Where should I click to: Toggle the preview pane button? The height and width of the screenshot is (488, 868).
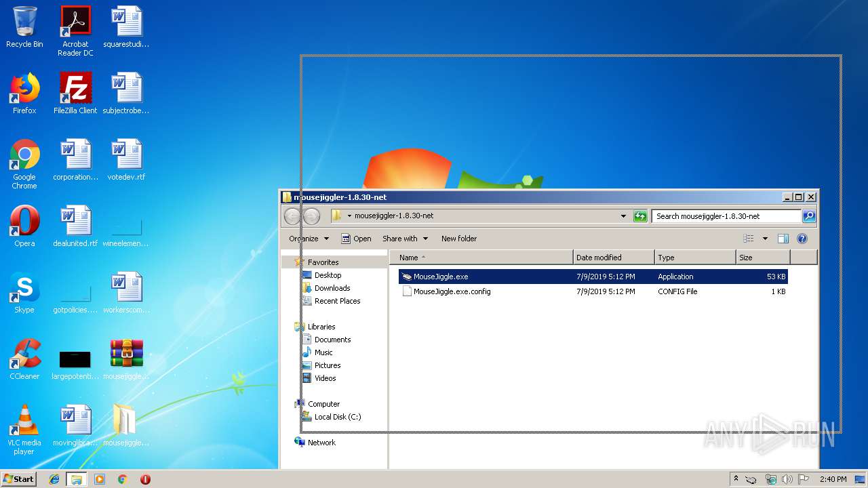pyautogui.click(x=783, y=239)
